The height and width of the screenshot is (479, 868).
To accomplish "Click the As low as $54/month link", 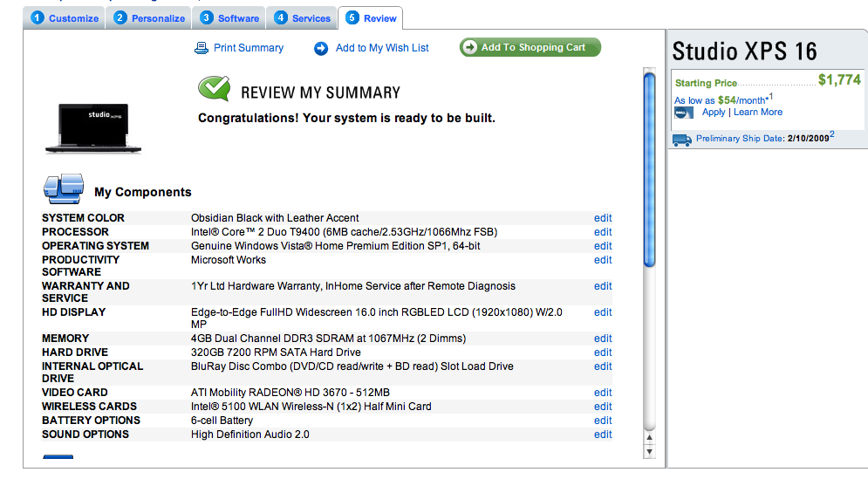I will [721, 99].
